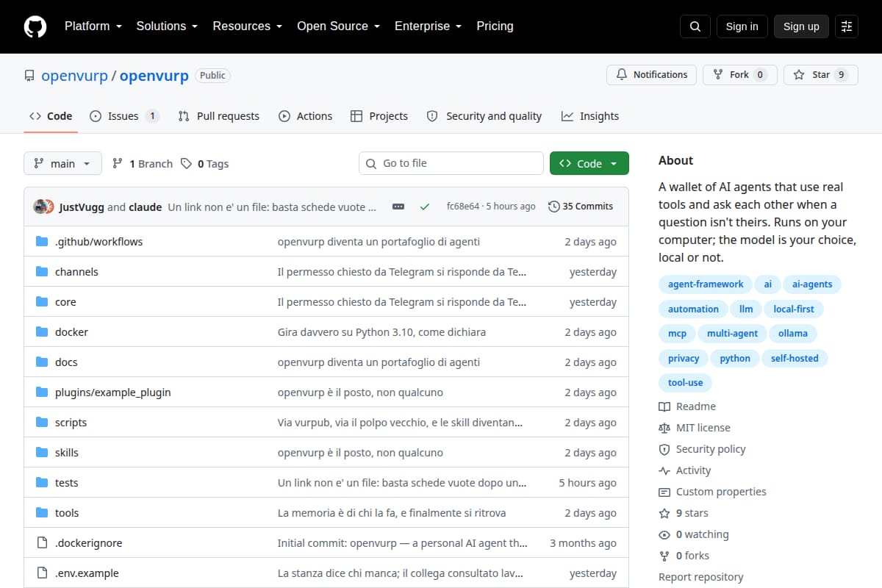Open the tools folder name
882x588 pixels.
click(67, 512)
